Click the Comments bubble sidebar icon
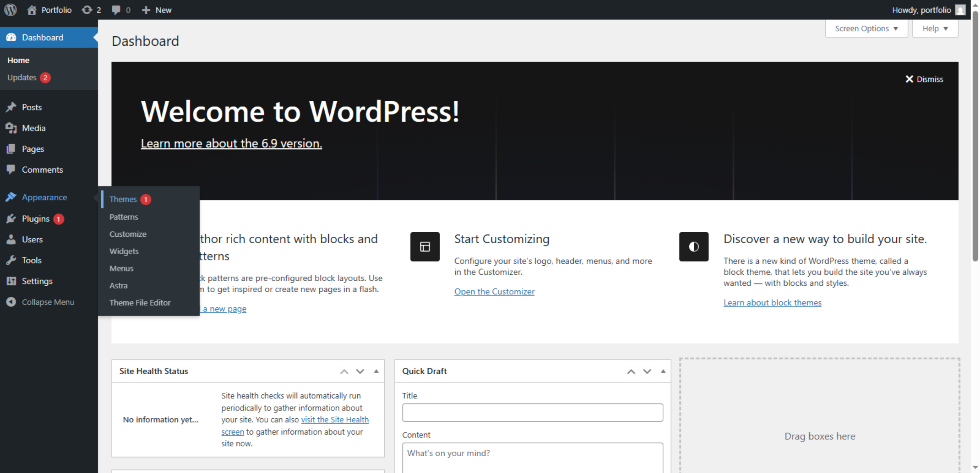This screenshot has height=473, width=980. coord(11,169)
